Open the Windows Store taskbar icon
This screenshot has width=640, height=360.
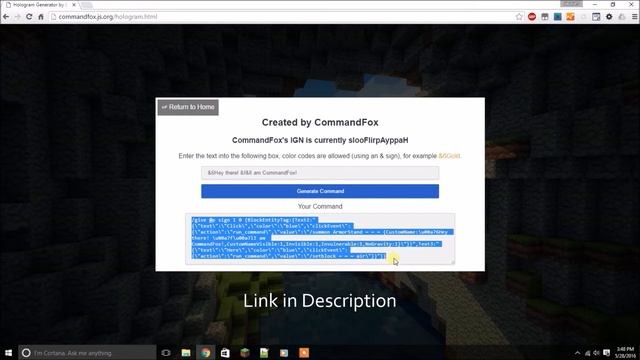225,353
